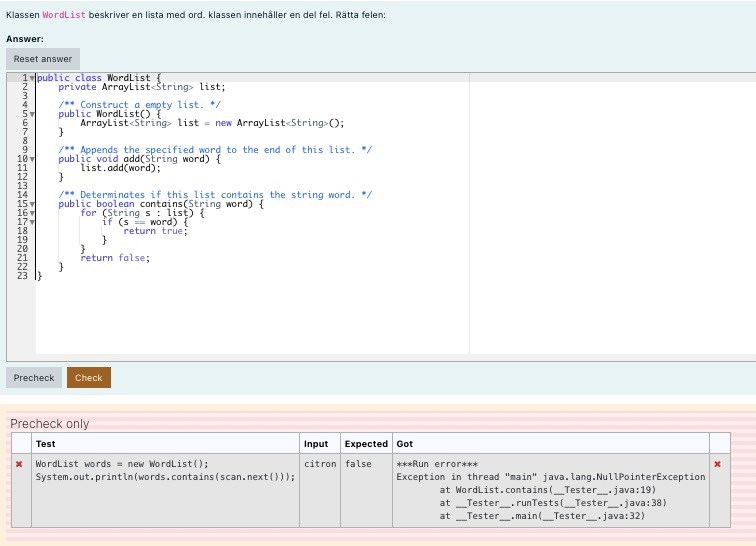This screenshot has width=756, height=546.
Task: Collapse the WordList class fold arrow
Action: click(x=32, y=78)
